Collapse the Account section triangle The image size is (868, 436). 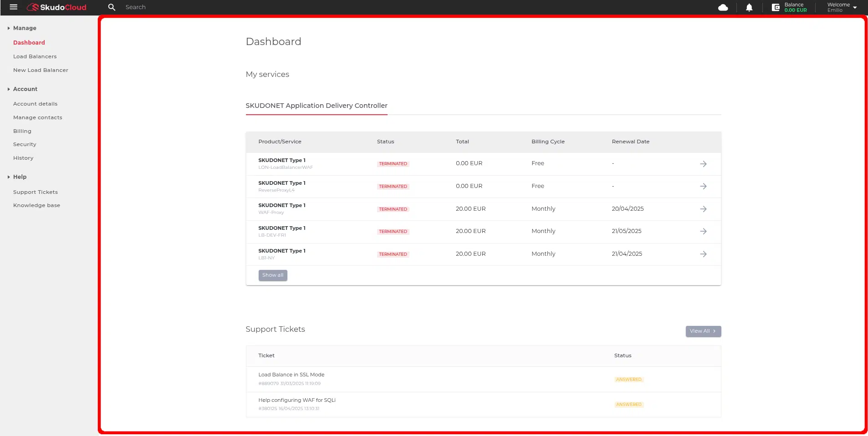(x=9, y=89)
